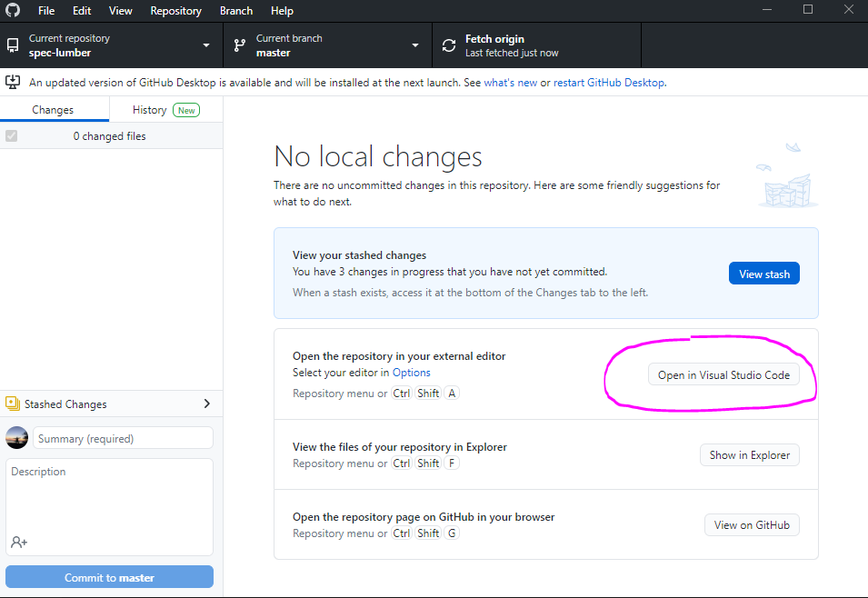Open the Repository menu
This screenshot has height=598, width=868.
click(175, 10)
